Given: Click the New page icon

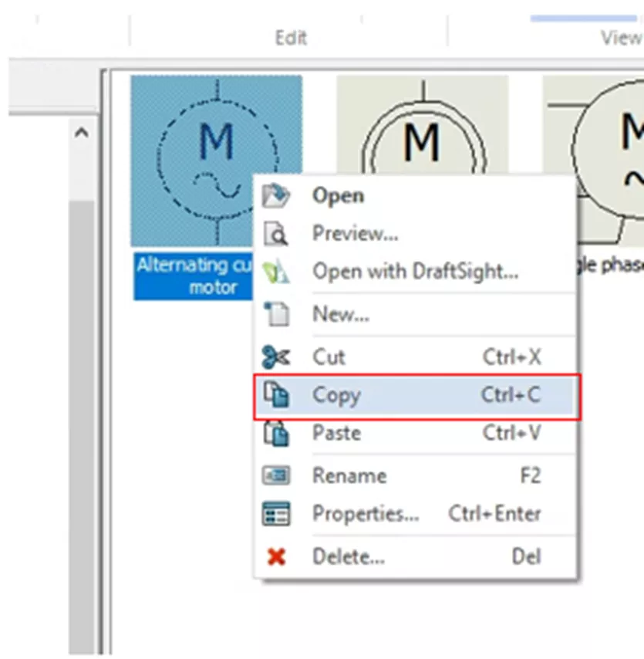Looking at the screenshot, I should tap(275, 314).
